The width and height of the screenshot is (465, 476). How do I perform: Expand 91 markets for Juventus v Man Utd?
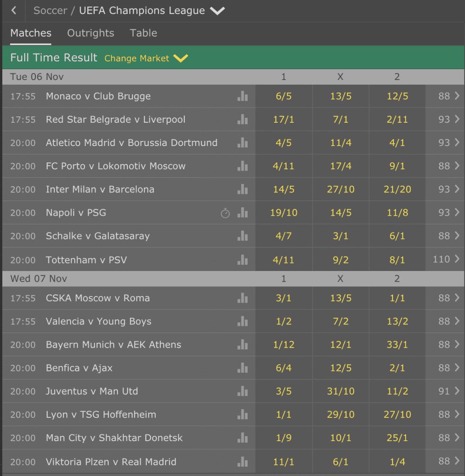point(445,391)
